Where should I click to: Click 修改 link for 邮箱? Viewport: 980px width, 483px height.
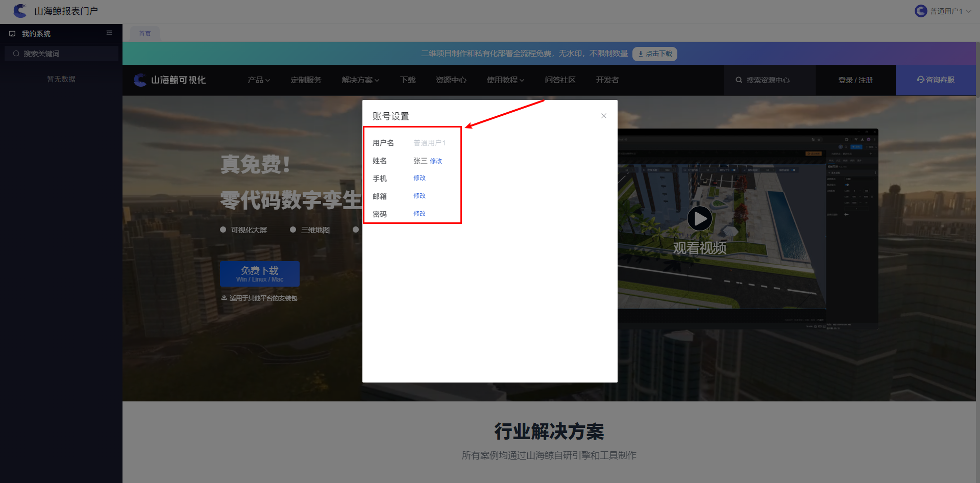point(420,196)
